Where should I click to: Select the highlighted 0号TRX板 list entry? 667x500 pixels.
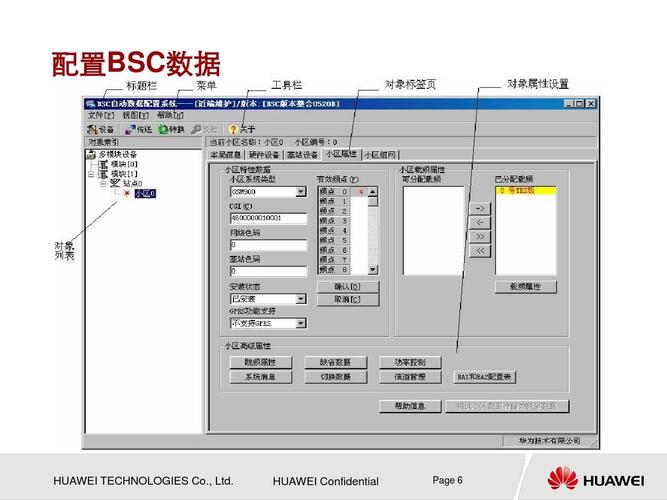click(x=525, y=191)
